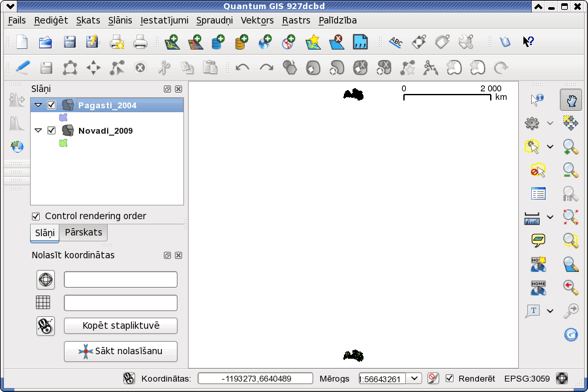Open the Spraudņi menu

point(215,21)
